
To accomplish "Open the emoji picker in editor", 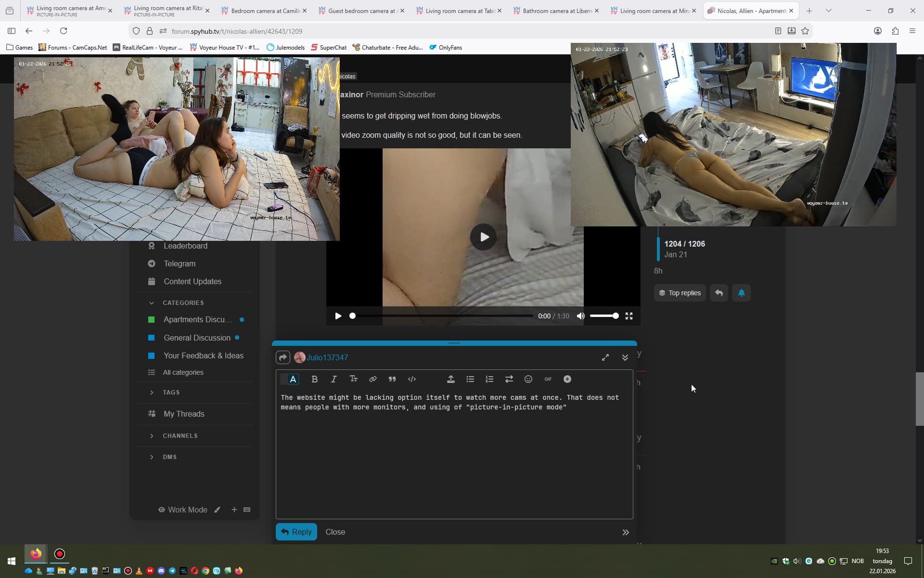I will pos(528,379).
